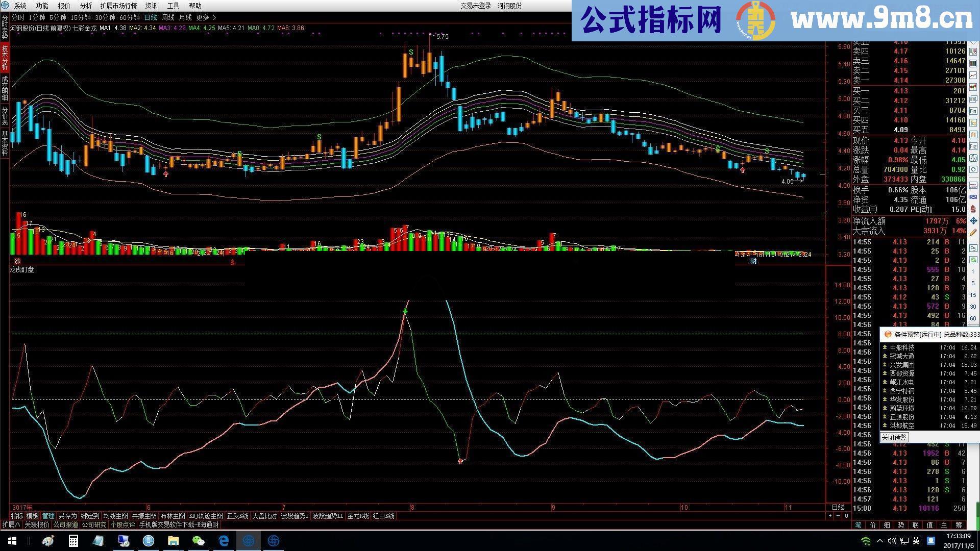Screen dimensions: 980x551
Task: Open the 日线 dropdown near the bottom right
Action: [x=839, y=507]
